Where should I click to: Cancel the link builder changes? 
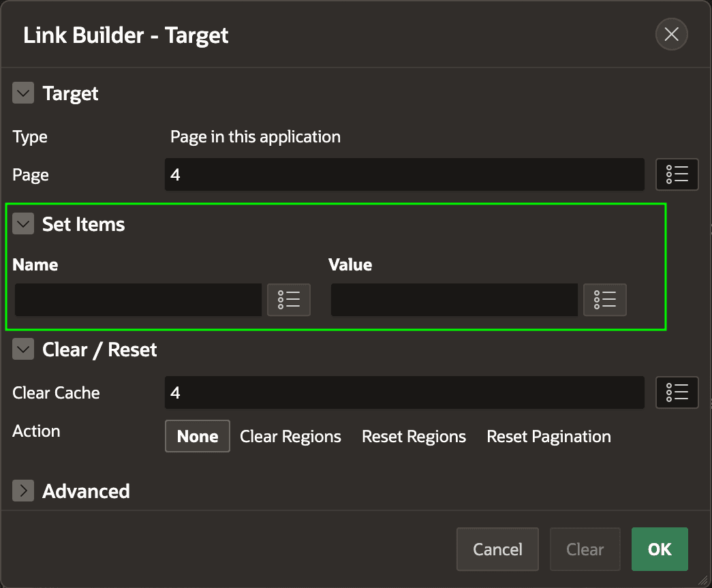497,549
